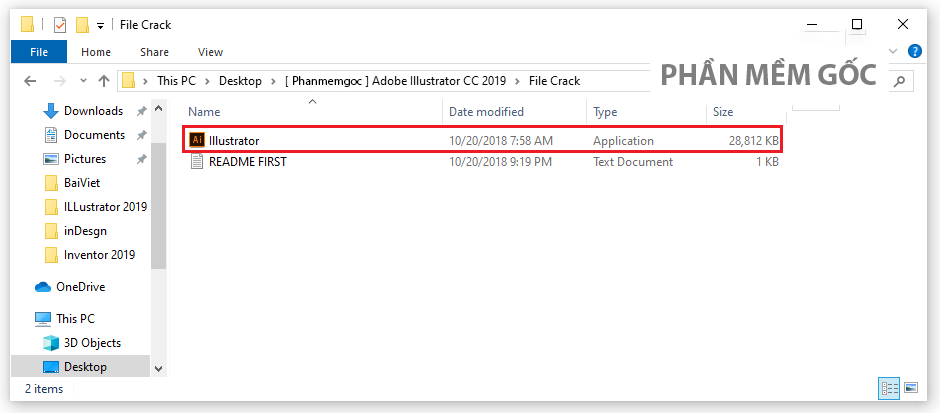Open the Recent locations dropdown arrow

click(x=82, y=81)
